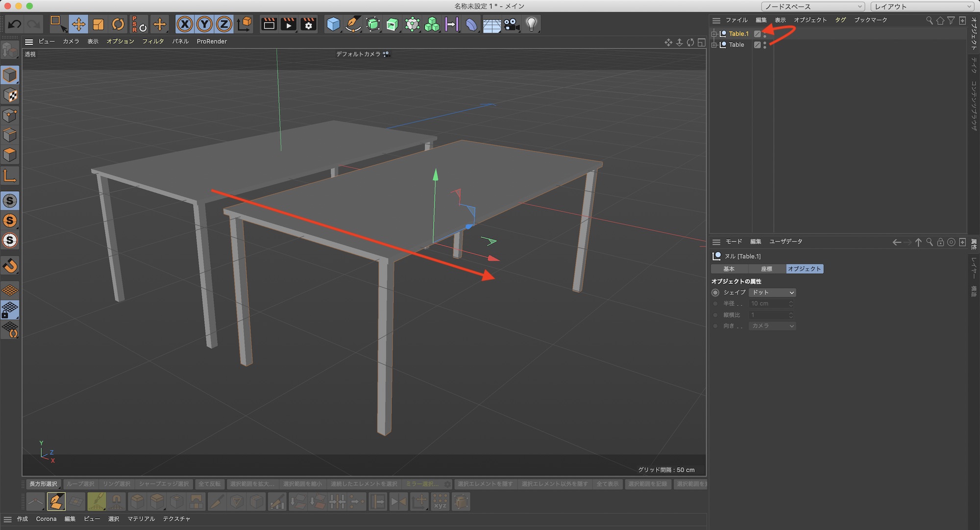This screenshot has width=980, height=530.
Task: Click the 全て反転 button
Action: 209,484
